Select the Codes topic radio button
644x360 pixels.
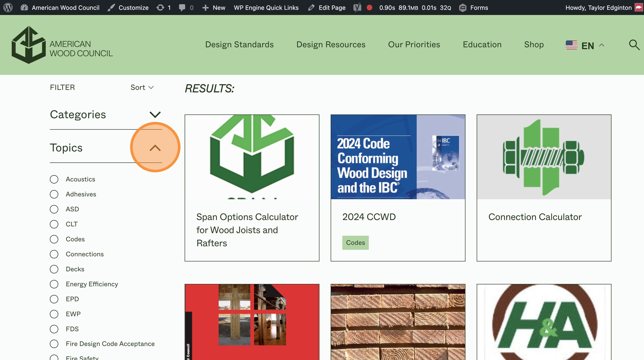54,239
